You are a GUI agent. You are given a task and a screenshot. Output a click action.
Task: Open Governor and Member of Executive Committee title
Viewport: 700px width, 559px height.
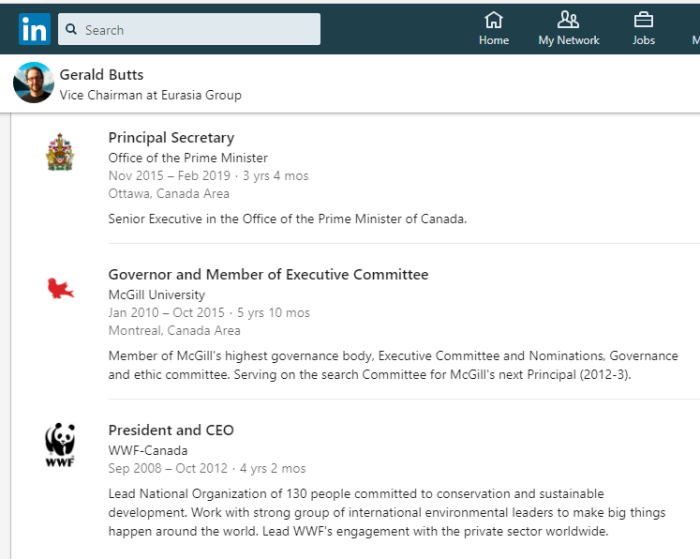pyautogui.click(x=268, y=275)
